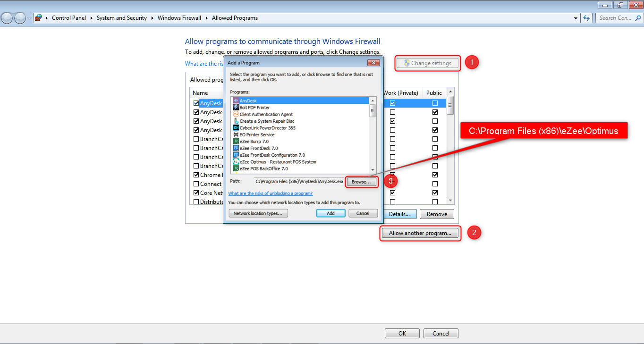Select the EO Printer Service icon

click(x=236, y=134)
